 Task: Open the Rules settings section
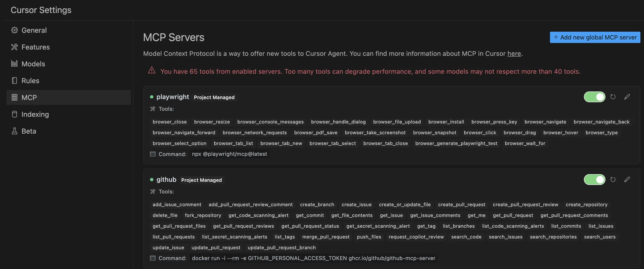30,80
